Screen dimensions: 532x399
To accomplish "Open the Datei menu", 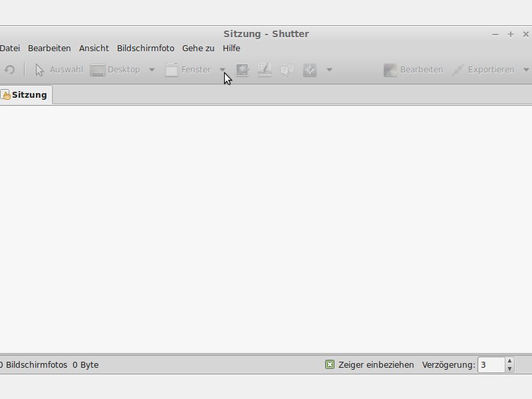I will click(9, 48).
